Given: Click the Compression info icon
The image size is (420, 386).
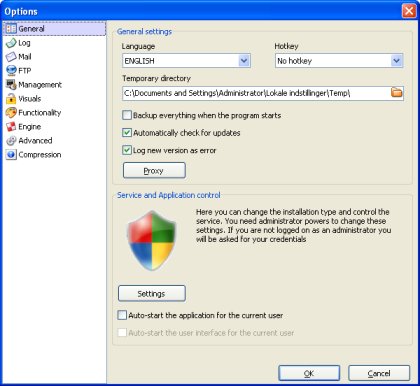Looking at the screenshot, I should (x=11, y=155).
